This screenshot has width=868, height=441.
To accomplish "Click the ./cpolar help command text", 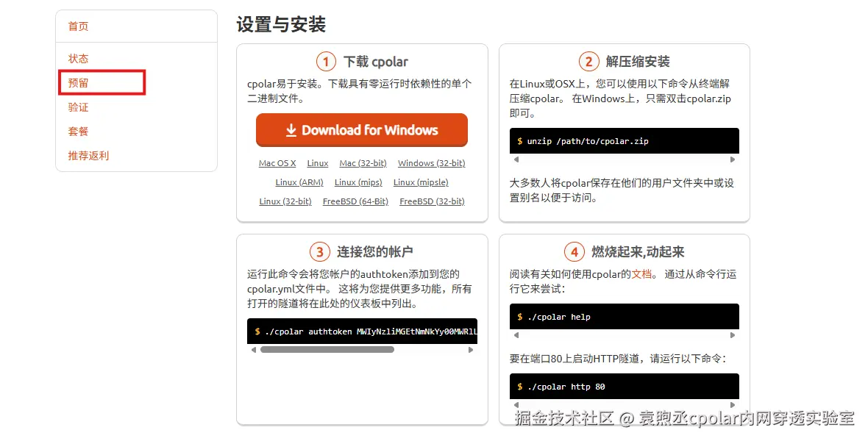I will coord(559,317).
